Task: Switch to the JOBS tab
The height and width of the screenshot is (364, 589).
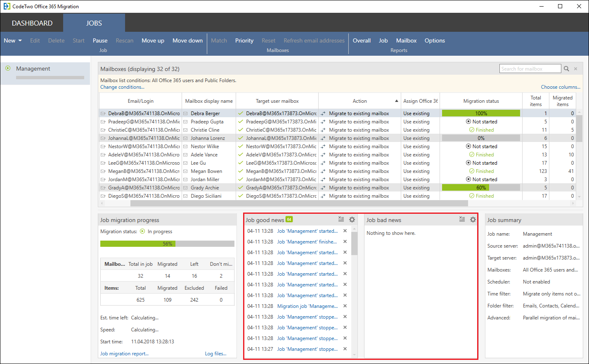Action: (94, 23)
